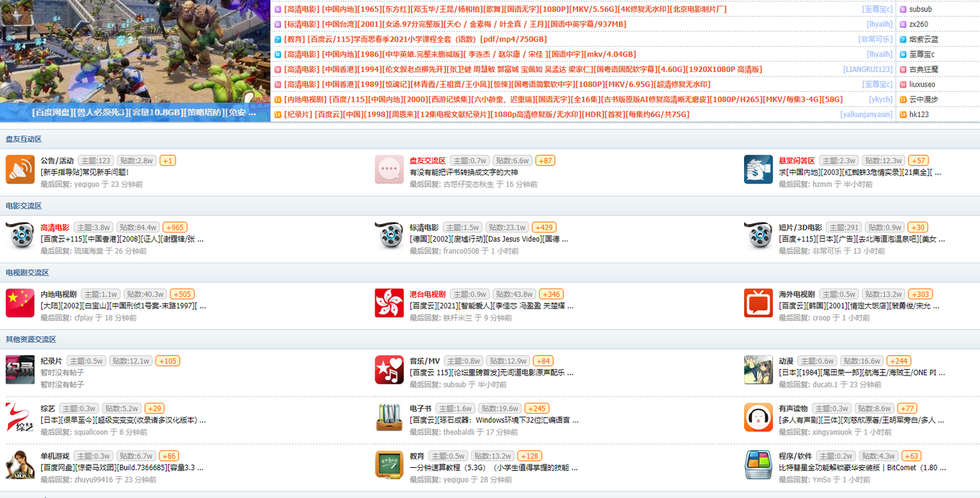This screenshot has width=980, height=498.
Task: Click the +505 new posts badge
Action: 182,294
